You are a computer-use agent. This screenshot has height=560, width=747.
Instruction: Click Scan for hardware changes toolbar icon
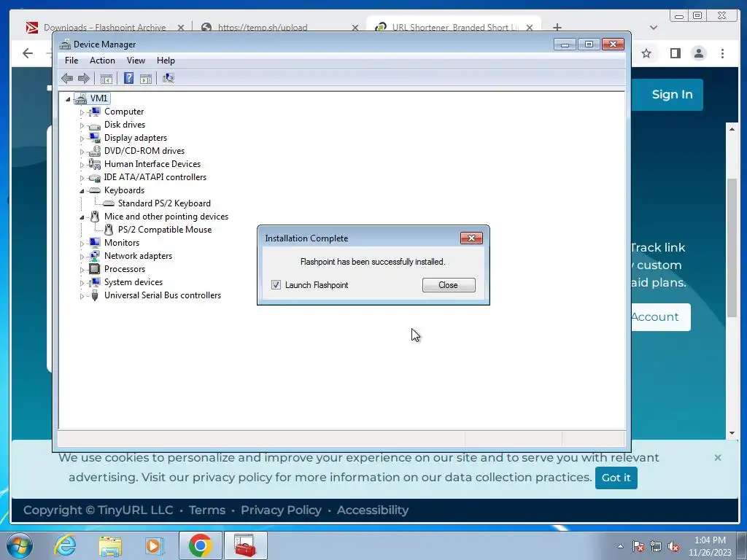pos(169,78)
